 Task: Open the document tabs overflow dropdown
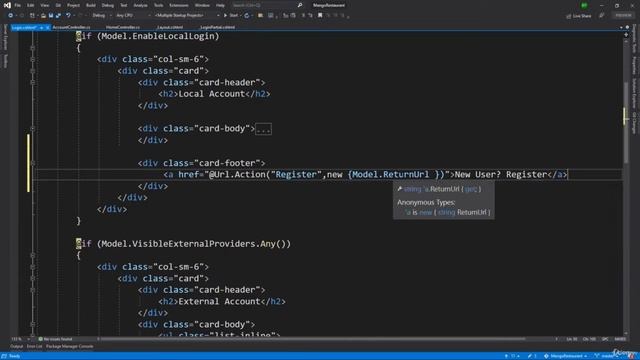click(621, 27)
